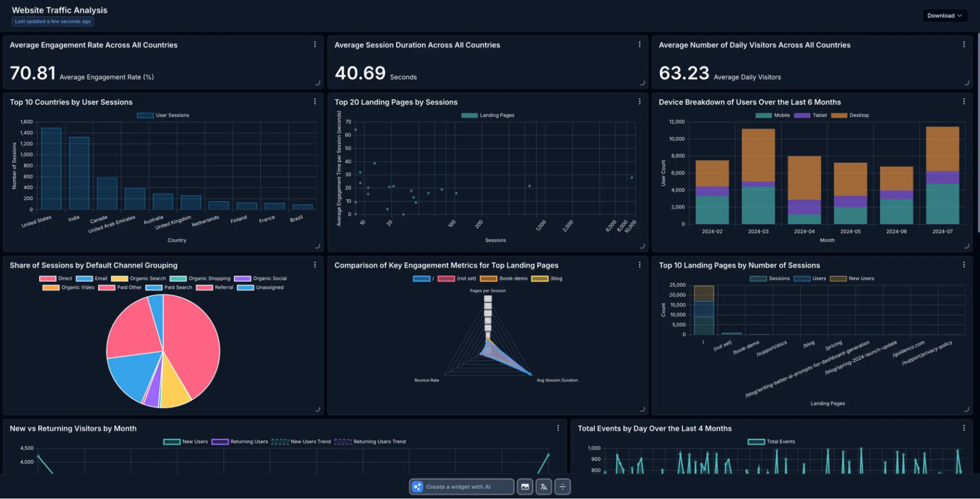Click the Last updated a few seconds ago badge
The height and width of the screenshot is (499, 980).
[52, 21]
